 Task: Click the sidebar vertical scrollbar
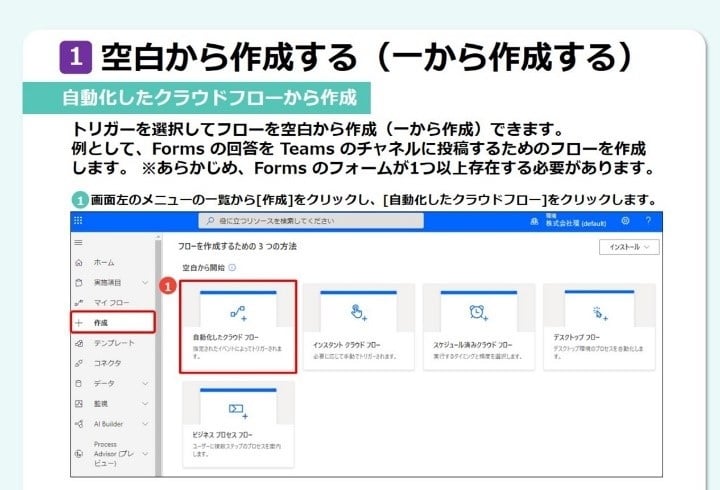tap(158, 356)
